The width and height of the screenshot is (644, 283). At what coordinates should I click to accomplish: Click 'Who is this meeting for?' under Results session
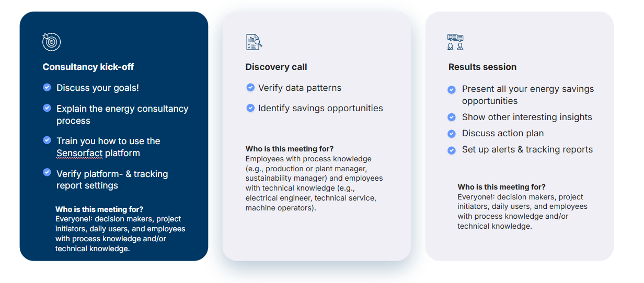pos(501,187)
